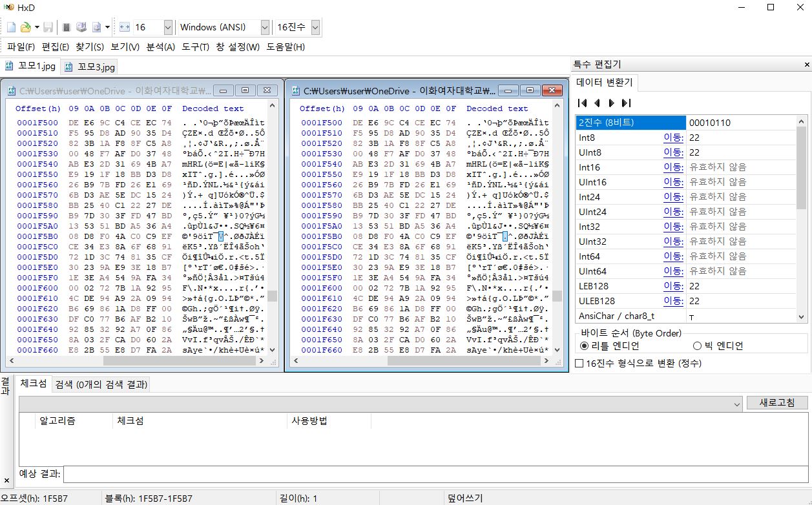This screenshot has height=505, width=812.
Task: Click the 새로고침 button
Action: [777, 402]
